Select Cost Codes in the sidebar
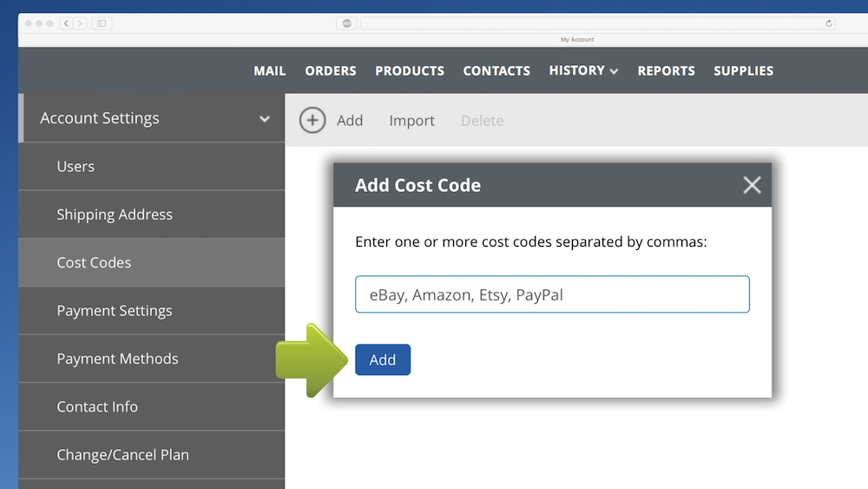The image size is (868, 489). click(151, 262)
